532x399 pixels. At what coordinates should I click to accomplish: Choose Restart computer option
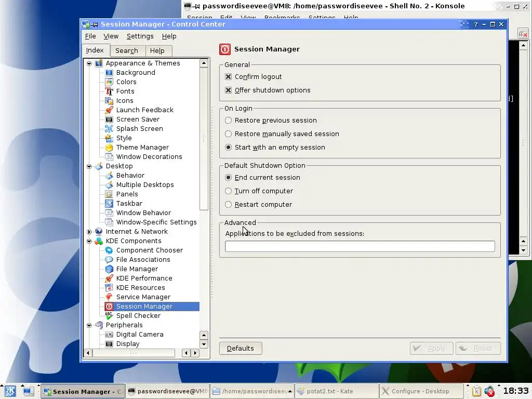click(x=229, y=205)
